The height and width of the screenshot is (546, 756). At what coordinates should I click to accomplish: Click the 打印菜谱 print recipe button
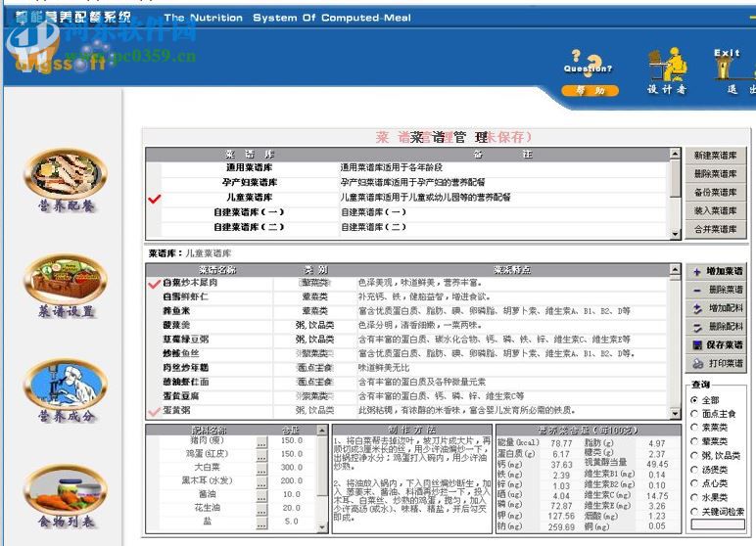click(716, 363)
